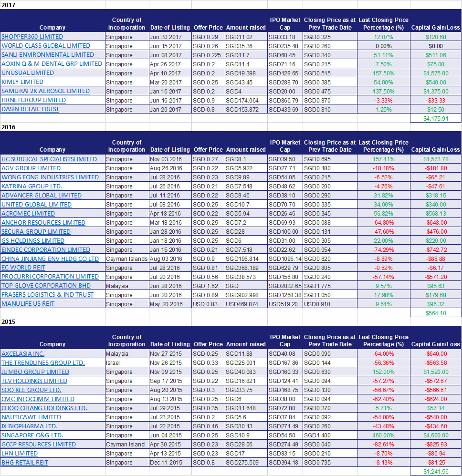Select the USD 0.83 offer price cell
The width and height of the screenshot is (462, 476).
tap(209, 304)
